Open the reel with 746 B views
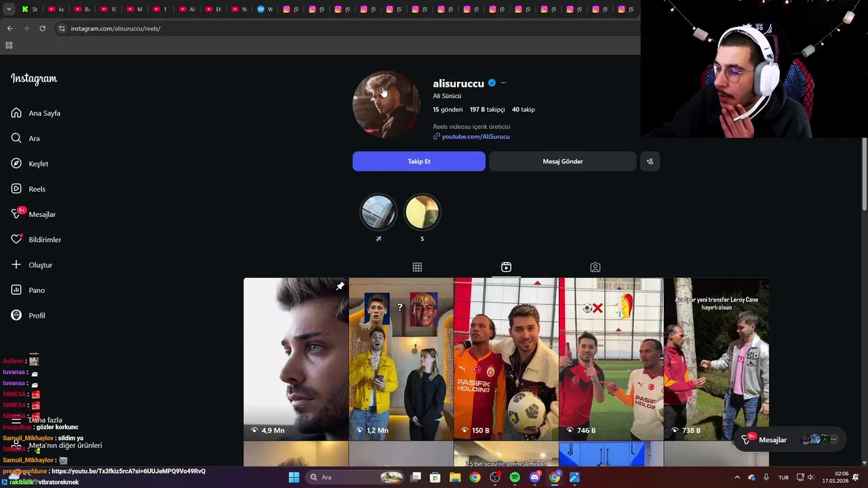868x488 pixels. (611, 359)
